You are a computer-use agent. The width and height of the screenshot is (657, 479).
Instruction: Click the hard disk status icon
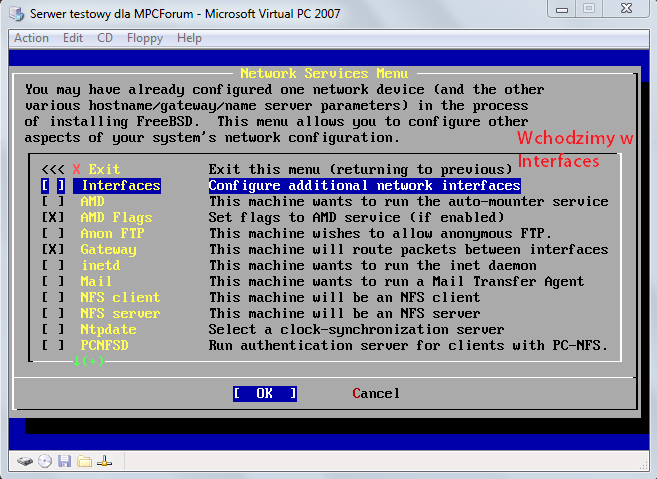pyautogui.click(x=25, y=461)
